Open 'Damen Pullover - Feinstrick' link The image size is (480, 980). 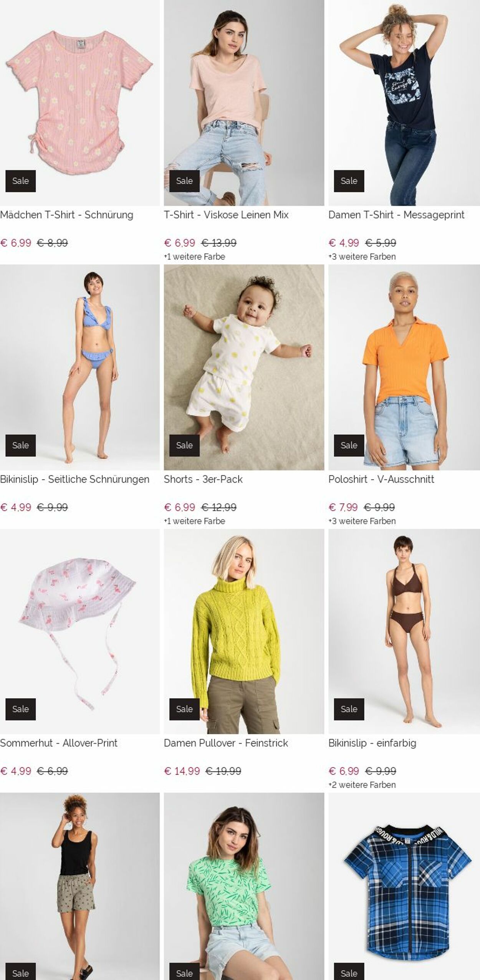click(x=226, y=743)
